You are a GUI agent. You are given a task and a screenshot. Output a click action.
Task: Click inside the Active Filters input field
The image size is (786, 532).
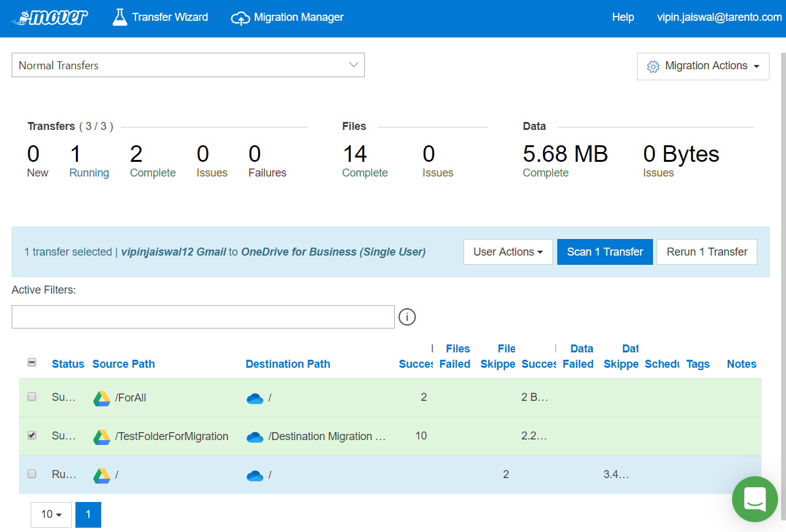pos(202,316)
